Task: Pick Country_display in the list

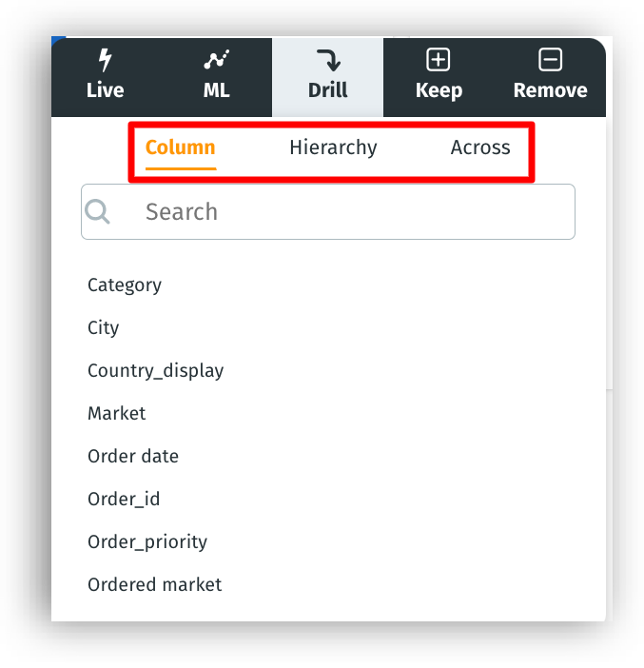Action: point(156,371)
